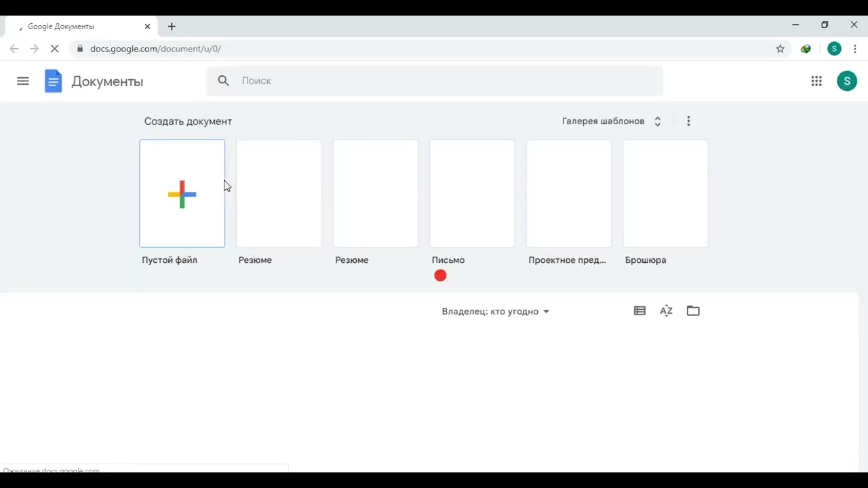Click the Брошюра label text

(x=646, y=260)
